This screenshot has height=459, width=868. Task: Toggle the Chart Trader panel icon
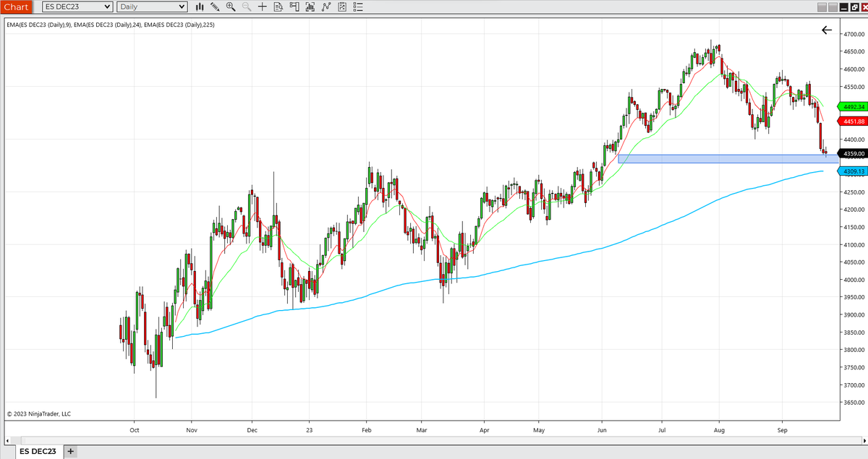[x=294, y=7]
